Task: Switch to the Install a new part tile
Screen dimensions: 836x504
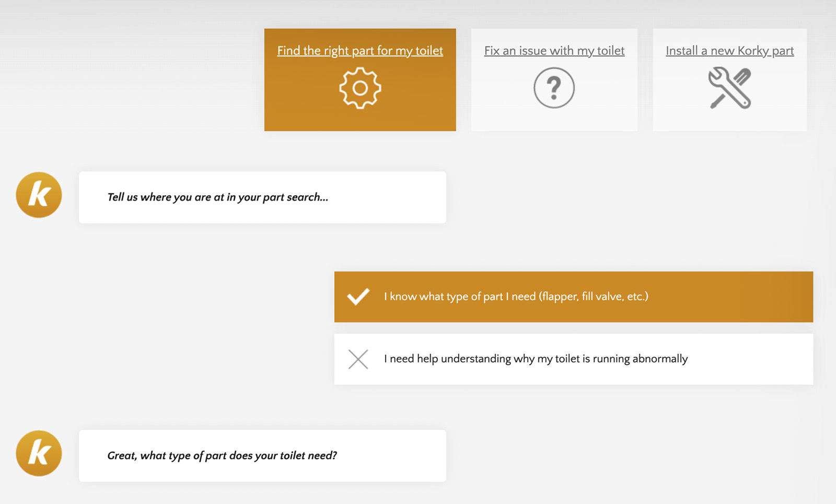Action: [x=730, y=80]
